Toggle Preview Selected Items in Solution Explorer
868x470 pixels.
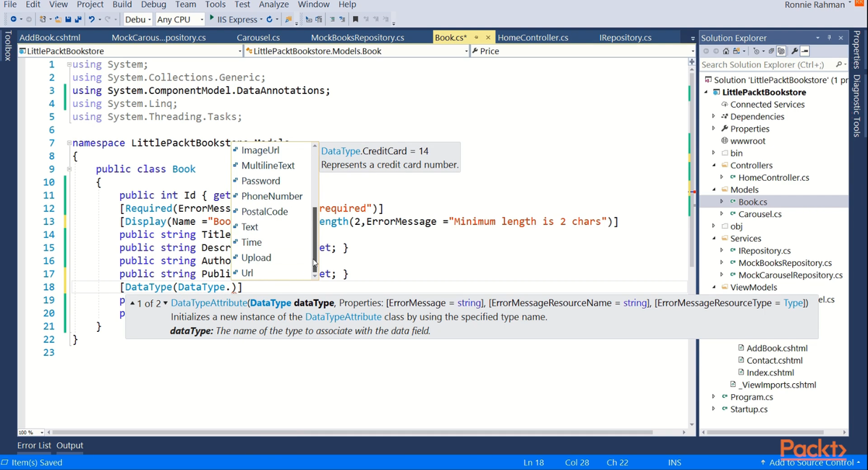click(x=804, y=51)
